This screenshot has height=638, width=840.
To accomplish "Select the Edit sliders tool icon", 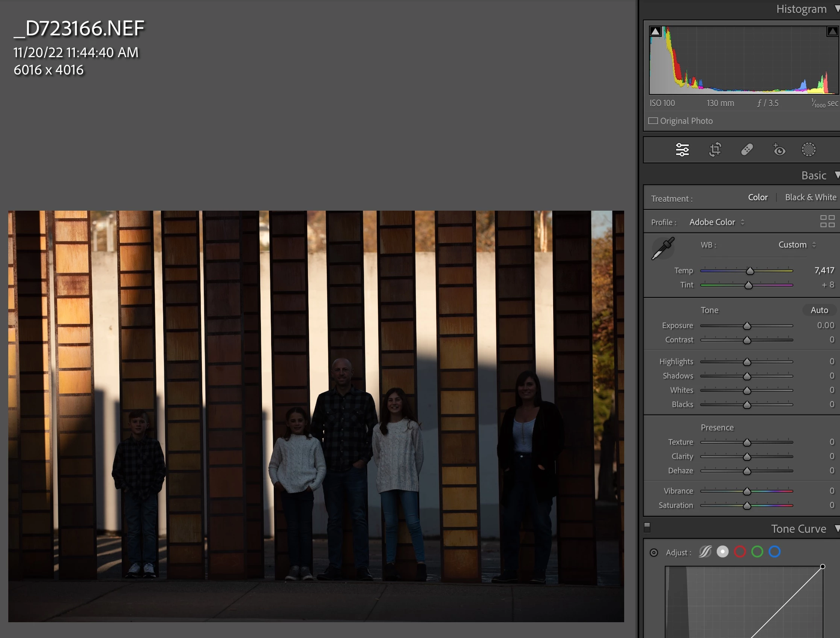I will coord(682,150).
